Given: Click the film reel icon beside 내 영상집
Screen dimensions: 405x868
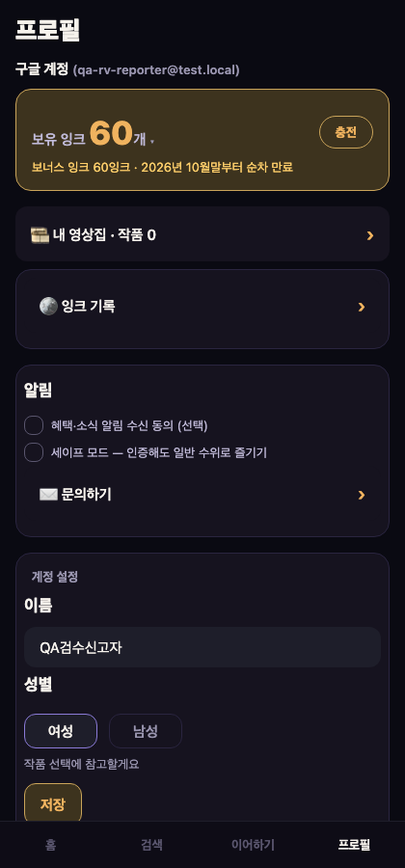Looking at the screenshot, I should click(x=40, y=235).
